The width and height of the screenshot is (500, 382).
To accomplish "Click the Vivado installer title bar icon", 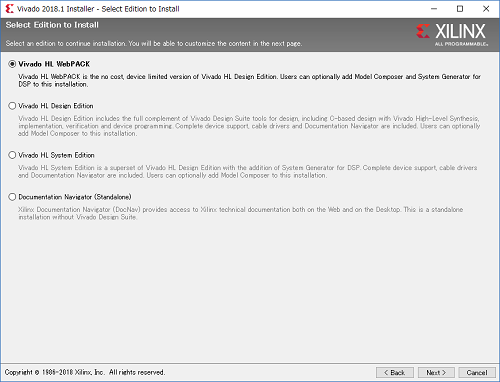I will (9, 9).
